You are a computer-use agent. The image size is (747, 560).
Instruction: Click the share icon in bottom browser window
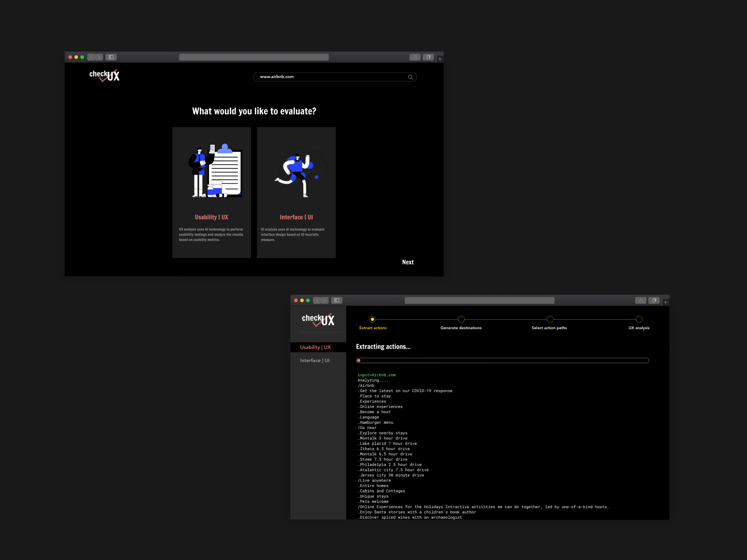click(641, 301)
